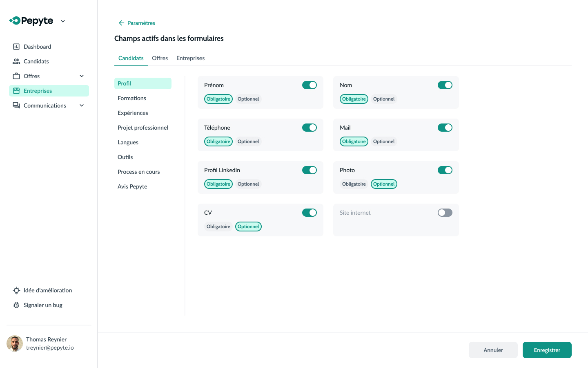Screen dimensions: 588x368
Task: Click the Dashboard chart icon
Action: point(16,47)
